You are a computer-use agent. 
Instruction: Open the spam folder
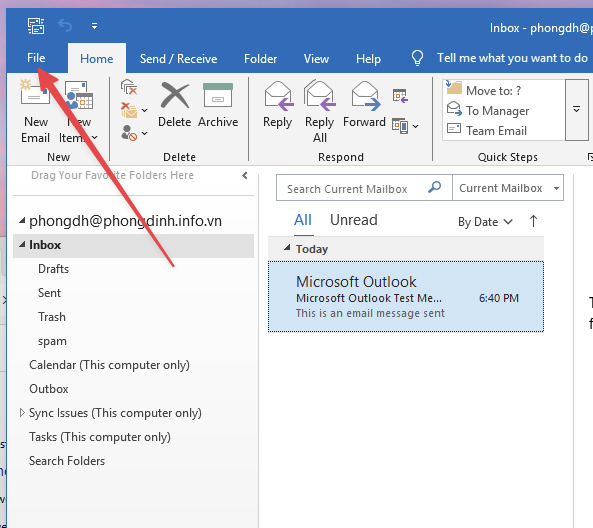(52, 341)
